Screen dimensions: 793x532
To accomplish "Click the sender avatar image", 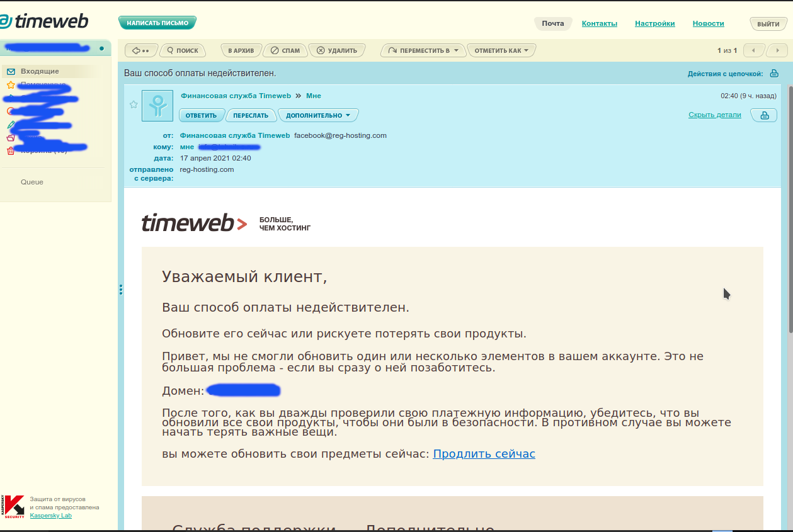I will tap(157, 106).
